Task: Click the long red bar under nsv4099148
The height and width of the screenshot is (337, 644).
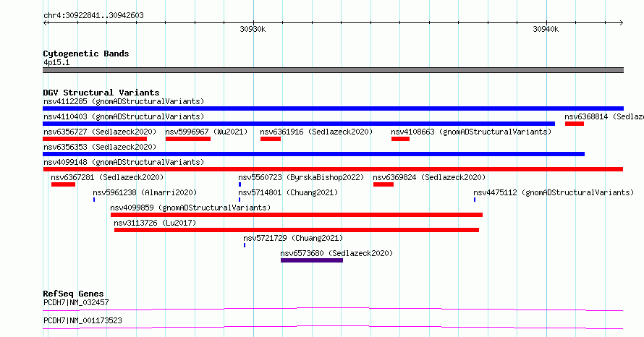Action: pyautogui.click(x=333, y=169)
